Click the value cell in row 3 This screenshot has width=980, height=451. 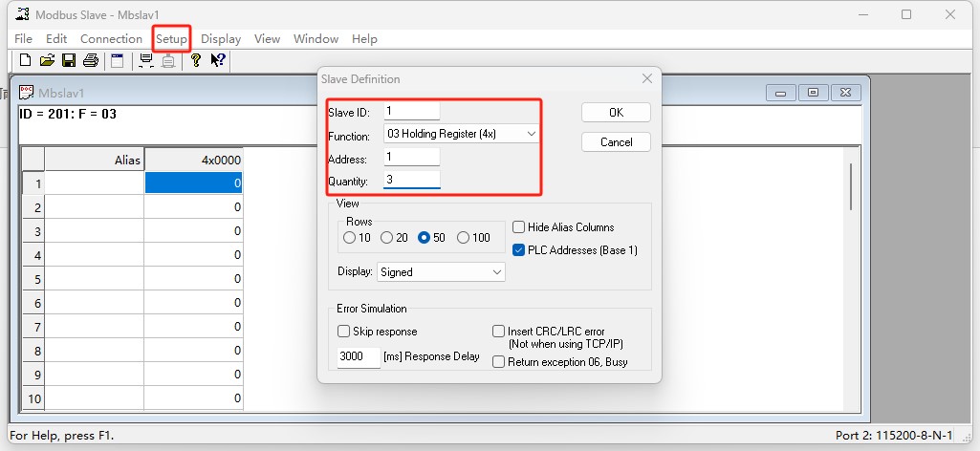pos(193,231)
